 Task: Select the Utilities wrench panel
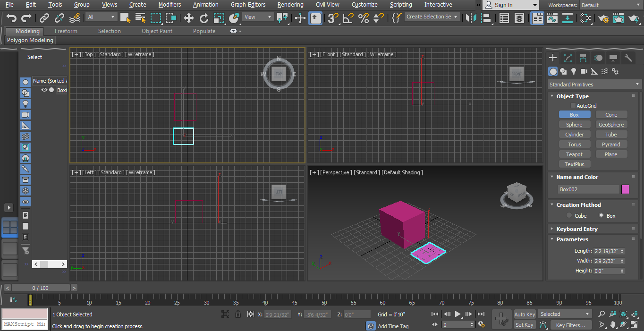[x=628, y=58]
